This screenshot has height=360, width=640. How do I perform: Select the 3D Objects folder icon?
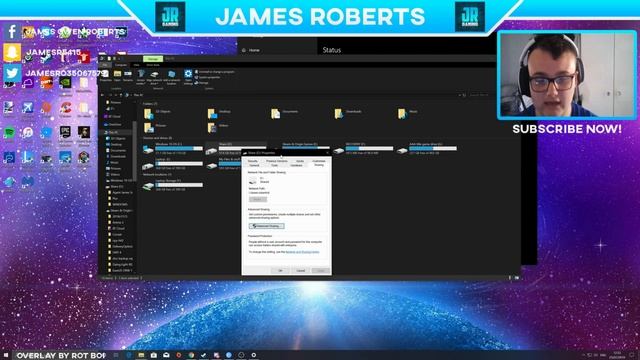coord(149,113)
